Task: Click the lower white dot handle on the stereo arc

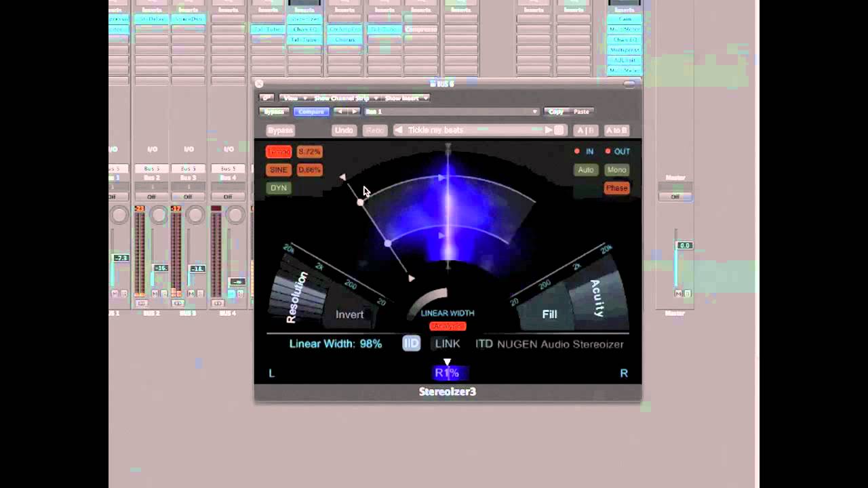Action: pyautogui.click(x=388, y=243)
